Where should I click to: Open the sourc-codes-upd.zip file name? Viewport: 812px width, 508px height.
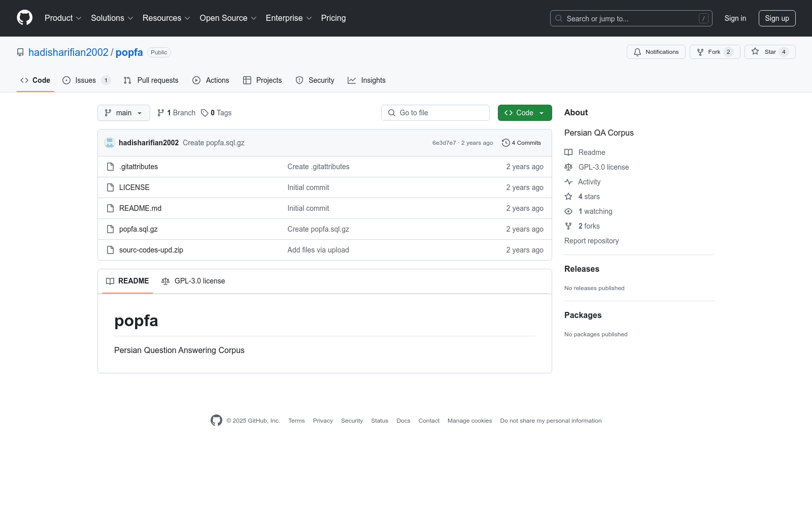151,250
